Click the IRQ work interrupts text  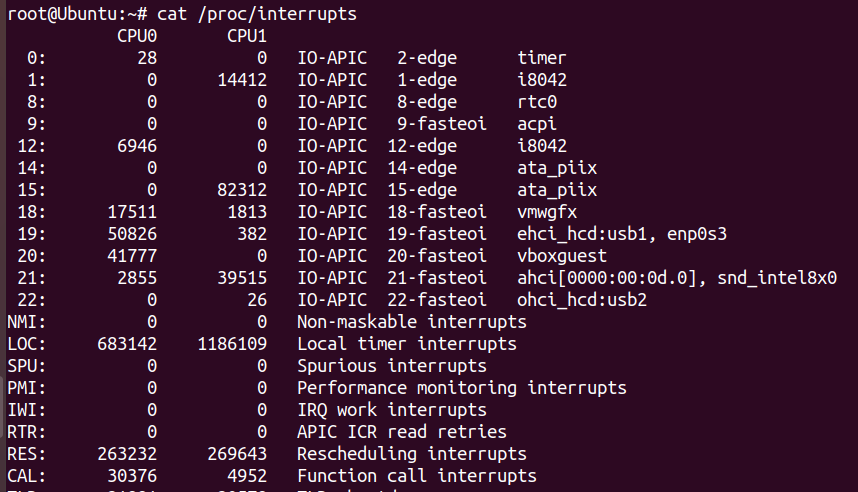pyautogui.click(x=392, y=410)
